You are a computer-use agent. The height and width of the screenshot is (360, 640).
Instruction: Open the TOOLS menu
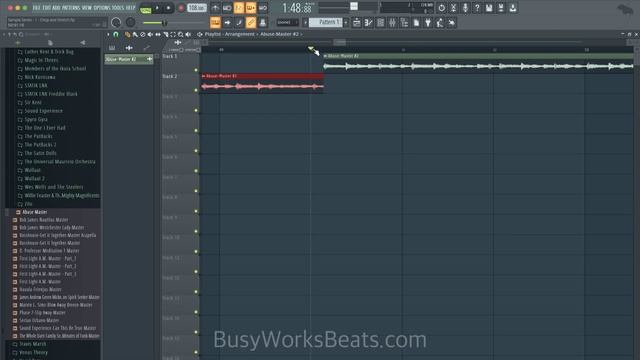coord(118,8)
